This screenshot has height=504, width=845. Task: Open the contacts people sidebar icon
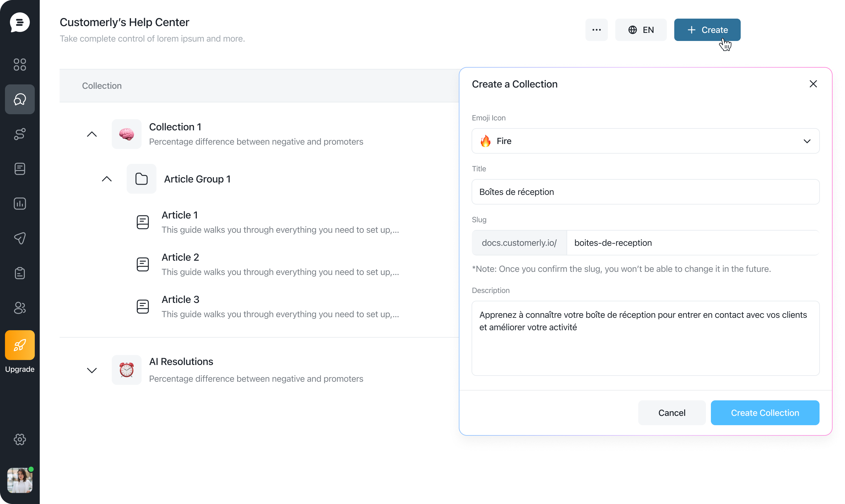tap(20, 308)
